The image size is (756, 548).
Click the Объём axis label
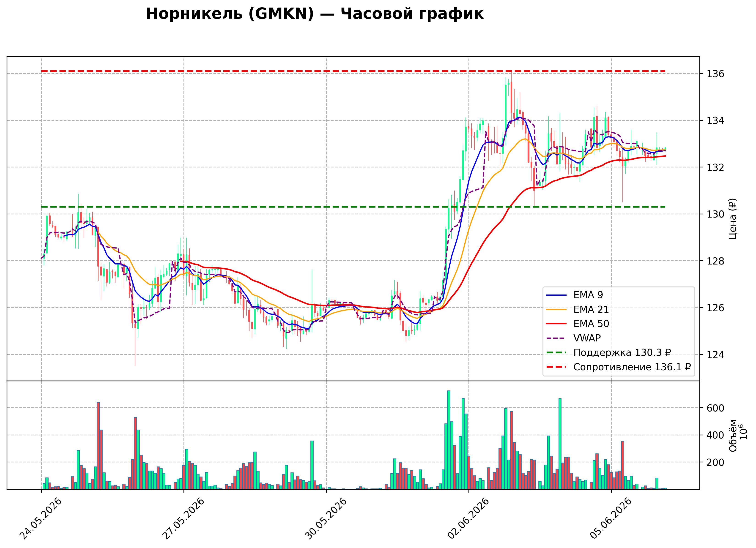tap(733, 435)
